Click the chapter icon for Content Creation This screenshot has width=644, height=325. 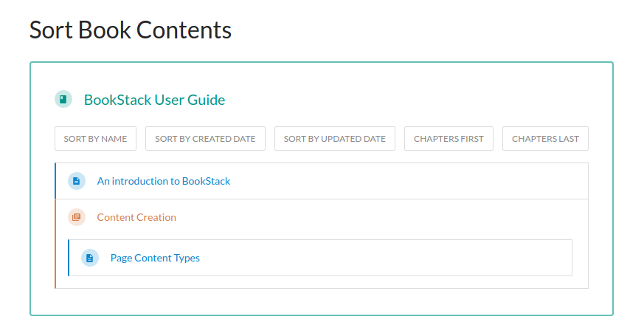tap(77, 217)
